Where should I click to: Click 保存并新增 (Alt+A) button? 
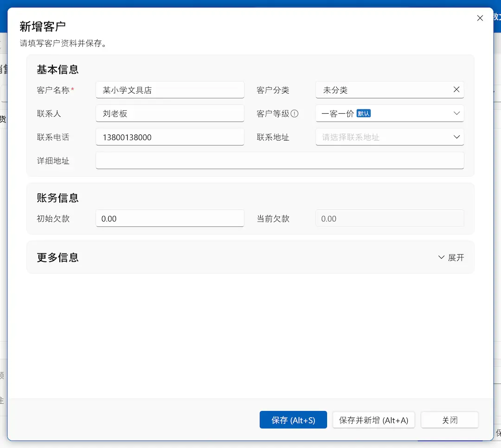click(x=373, y=420)
